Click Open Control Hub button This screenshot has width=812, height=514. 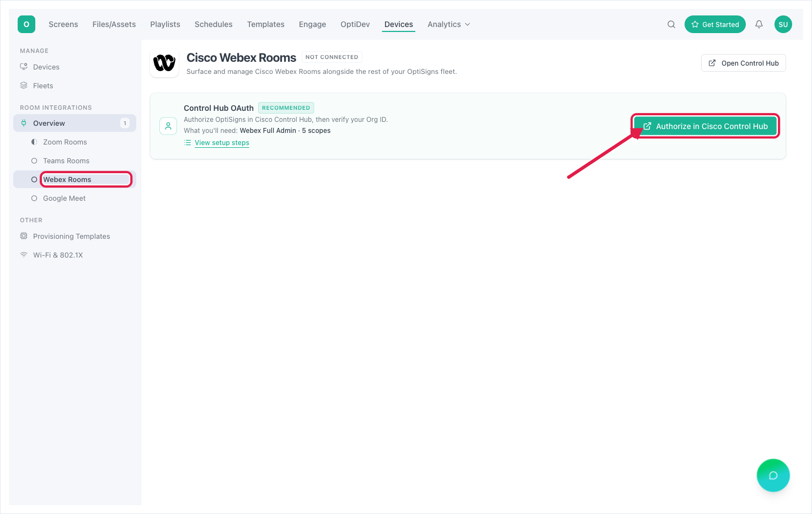(744, 63)
